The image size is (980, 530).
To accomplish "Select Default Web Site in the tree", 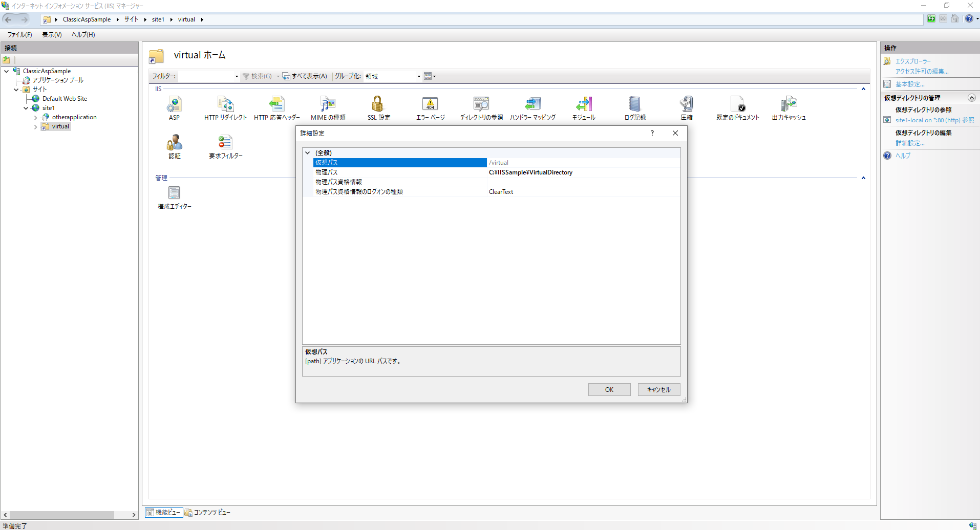I will [x=65, y=99].
